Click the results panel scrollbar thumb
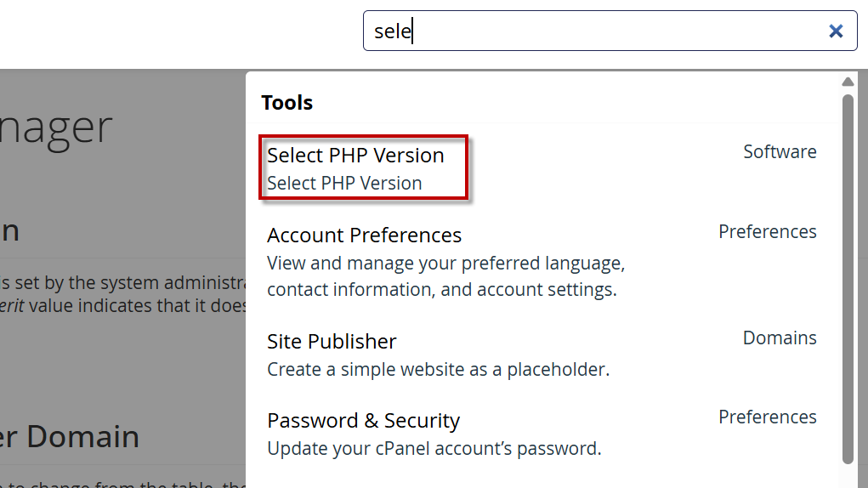The image size is (868, 488). (x=848, y=279)
